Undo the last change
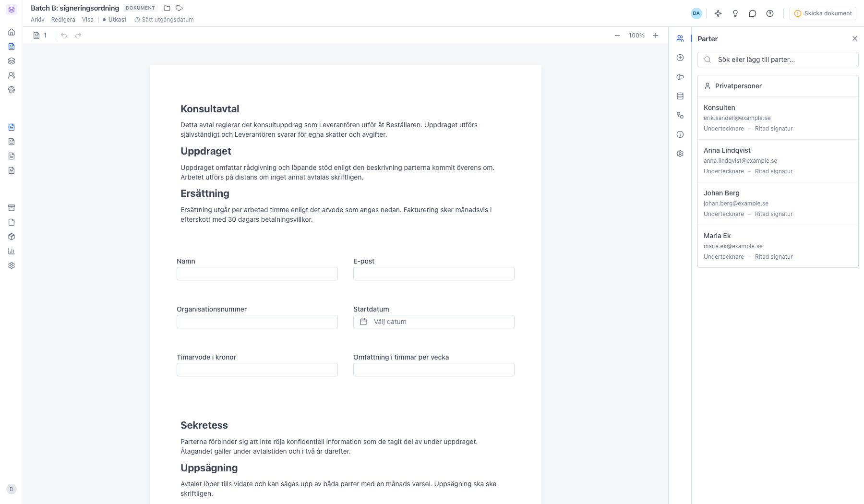The image size is (864, 504). 64,36
